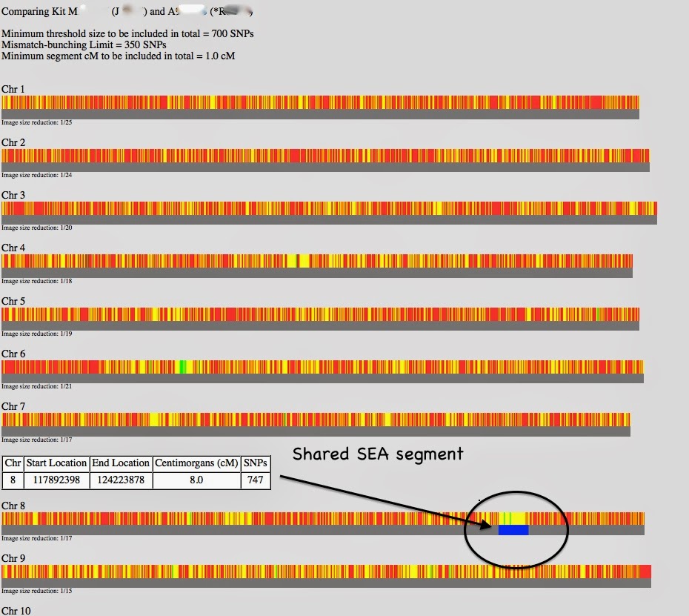Click the Shared SEA segment label text

pos(378,454)
